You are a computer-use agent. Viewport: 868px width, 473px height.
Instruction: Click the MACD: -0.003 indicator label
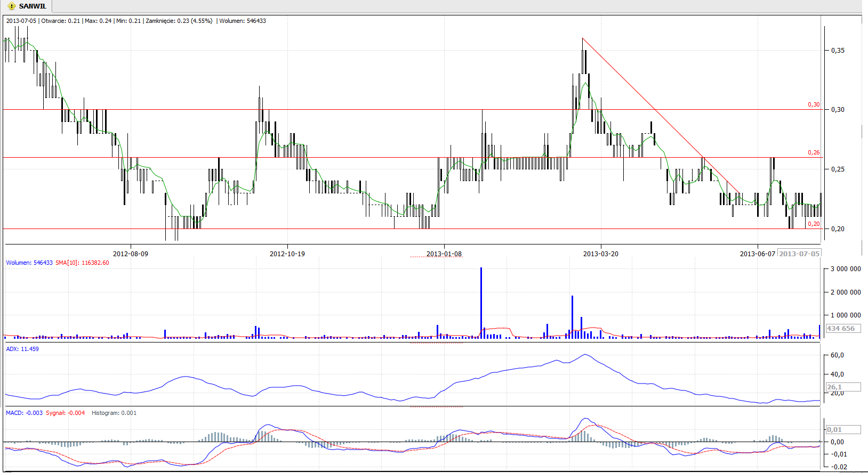click(25, 413)
